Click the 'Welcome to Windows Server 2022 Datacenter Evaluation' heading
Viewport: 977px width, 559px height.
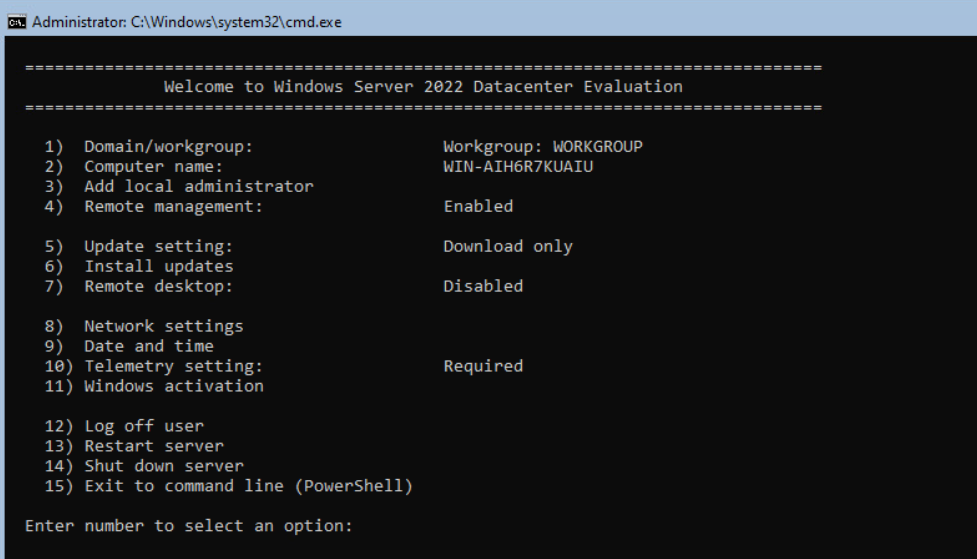pyautogui.click(x=423, y=87)
